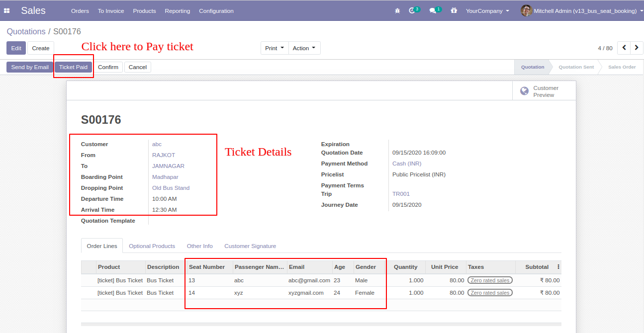This screenshot has width=644, height=333.
Task: Open the activities clock icon
Action: 413,10
